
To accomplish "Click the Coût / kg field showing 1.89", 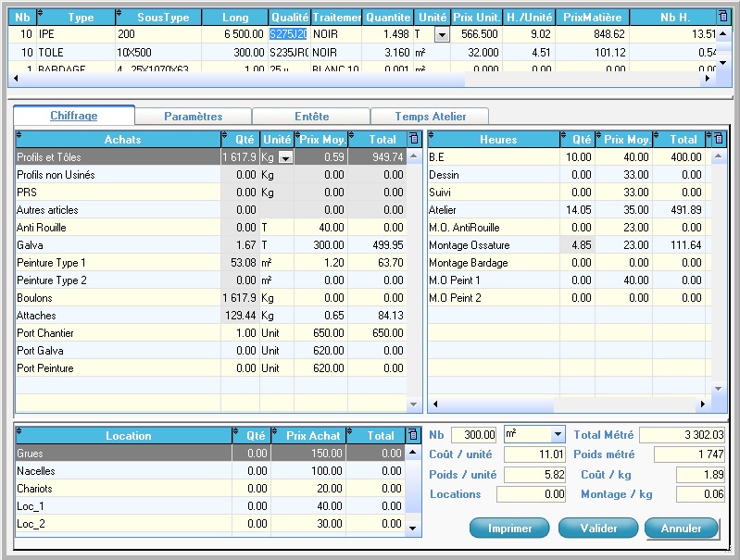I will (x=700, y=474).
